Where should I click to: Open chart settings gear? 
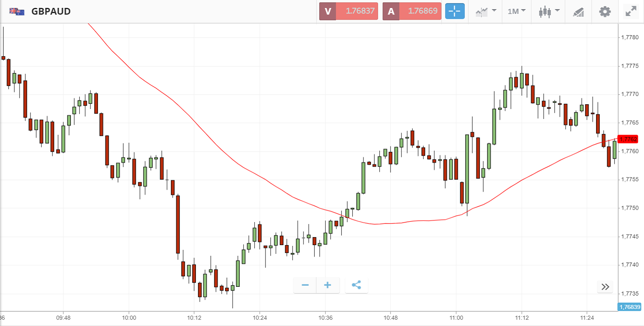(605, 11)
